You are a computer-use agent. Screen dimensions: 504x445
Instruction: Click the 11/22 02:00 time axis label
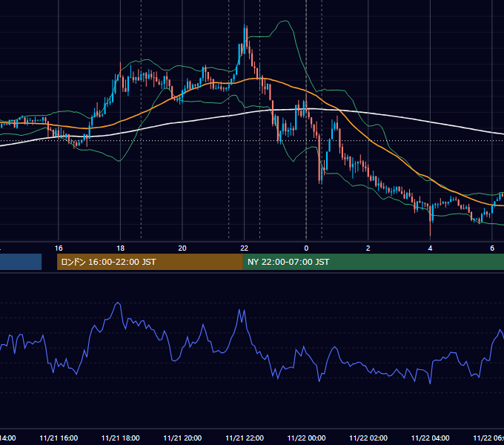368,438
